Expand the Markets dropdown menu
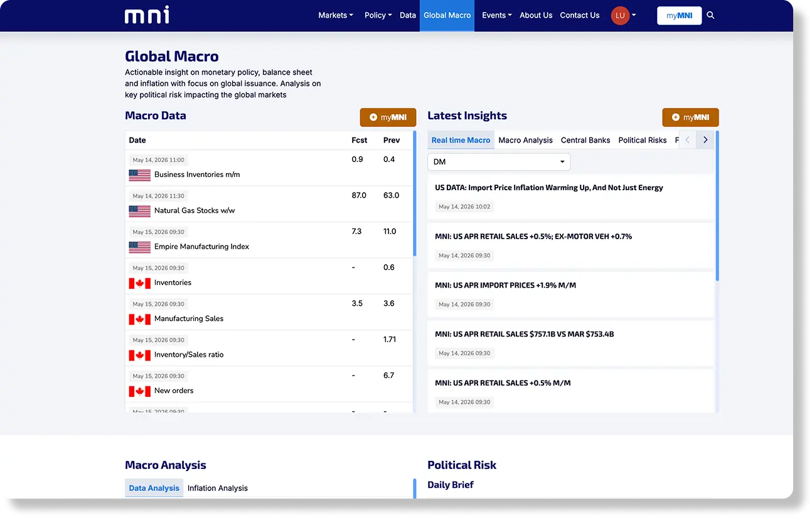Image resolution: width=812 pixels, height=518 pixels. point(336,15)
